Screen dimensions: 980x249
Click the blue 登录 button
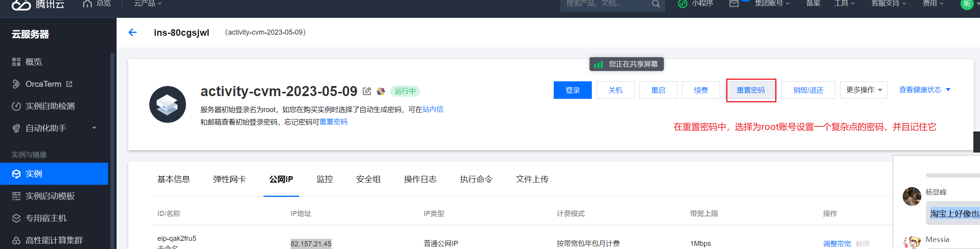pyautogui.click(x=572, y=90)
